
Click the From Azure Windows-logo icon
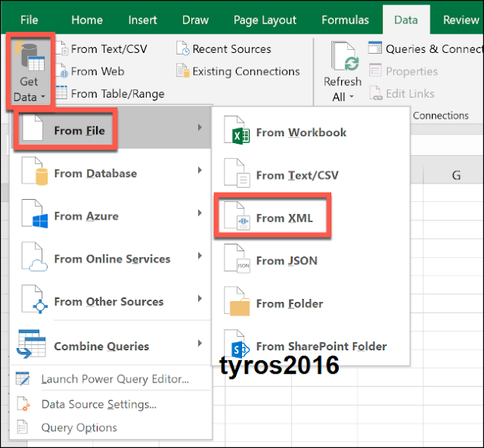35,214
